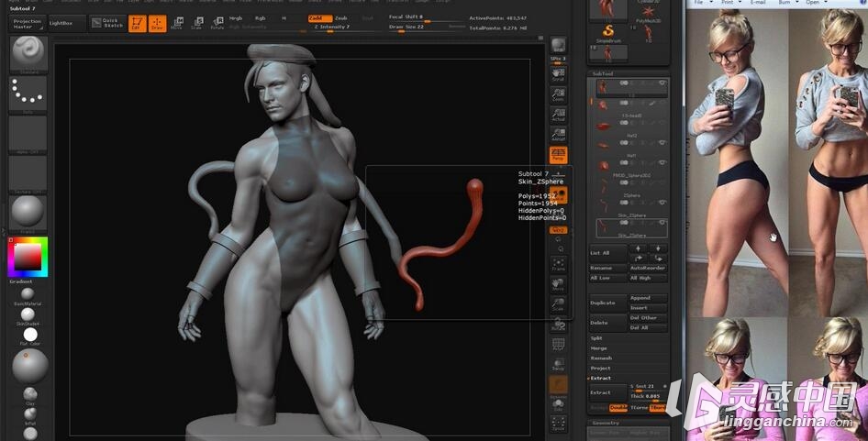The image size is (868, 441).
Task: Toggle the Transp transparency icon
Action: (558, 365)
